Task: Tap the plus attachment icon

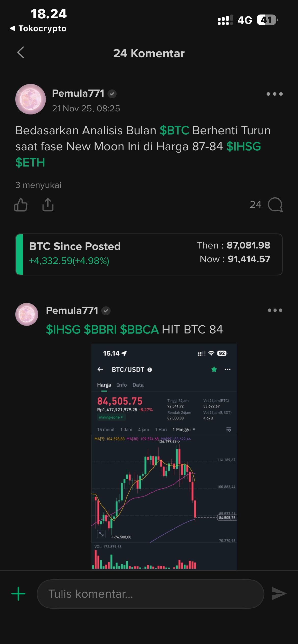Action: (18, 594)
